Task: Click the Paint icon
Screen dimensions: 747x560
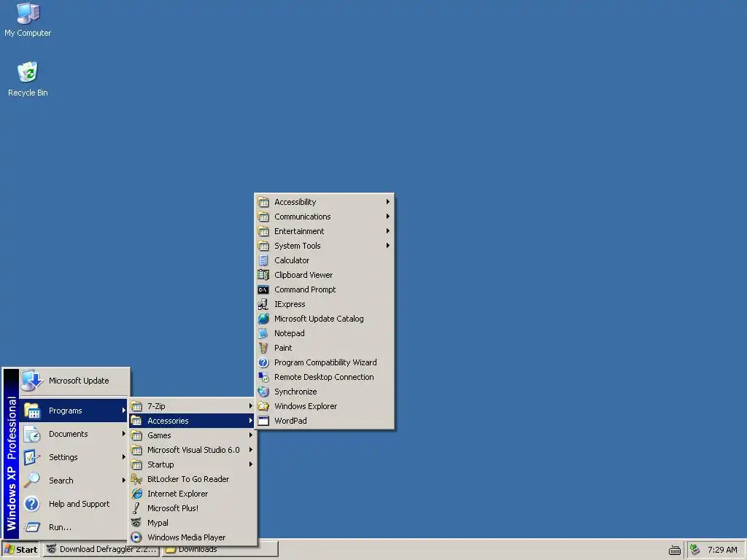Action: (x=263, y=348)
